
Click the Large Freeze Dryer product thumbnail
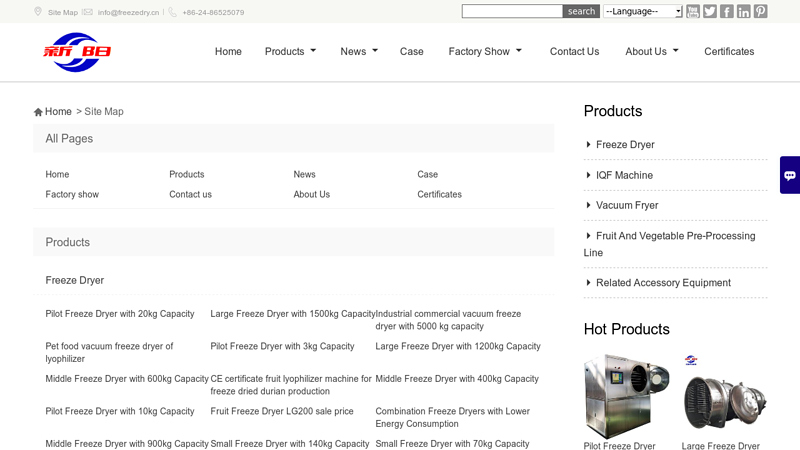tap(724, 396)
